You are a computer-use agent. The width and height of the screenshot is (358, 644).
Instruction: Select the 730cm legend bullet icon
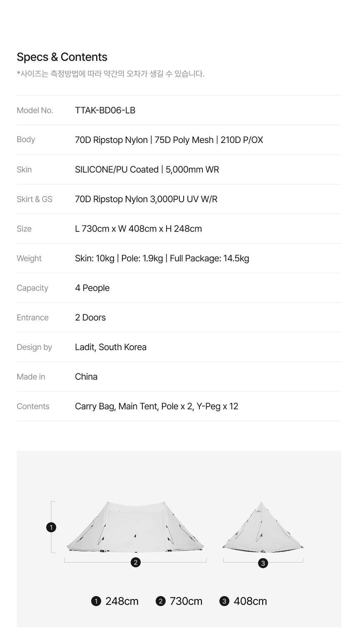click(x=161, y=601)
